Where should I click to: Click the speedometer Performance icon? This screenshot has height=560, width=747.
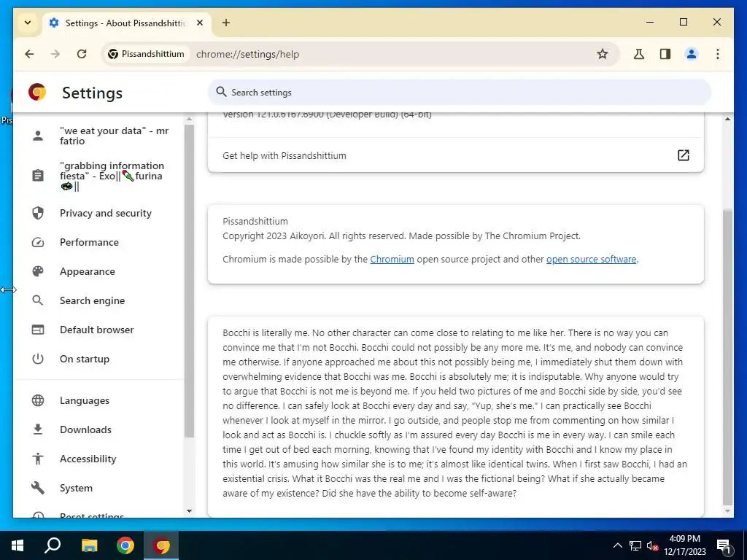click(38, 242)
